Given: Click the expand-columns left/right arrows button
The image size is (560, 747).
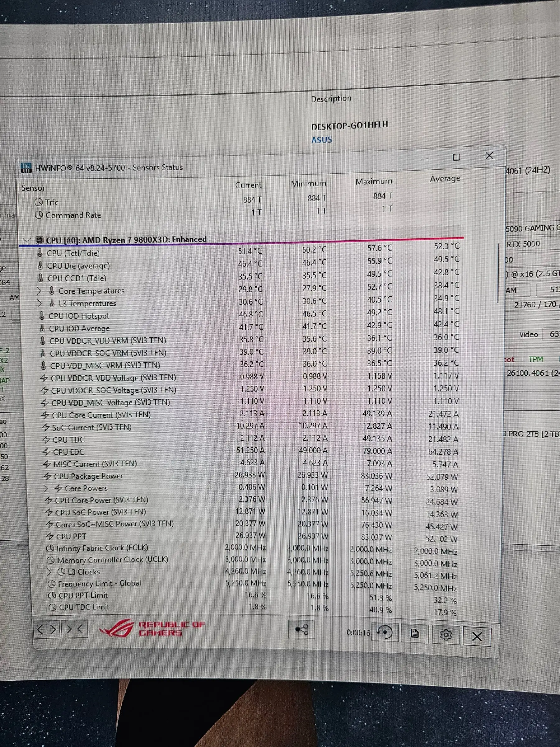Looking at the screenshot, I should click(47, 629).
